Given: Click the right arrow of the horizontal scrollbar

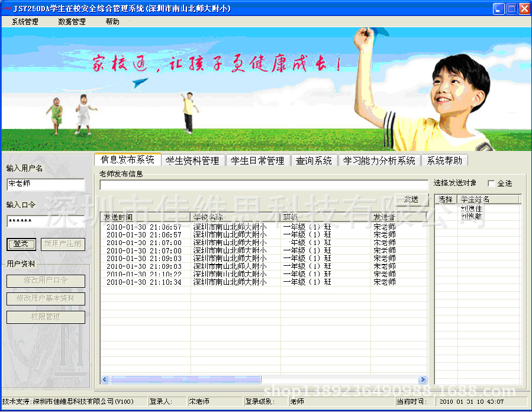Looking at the screenshot, I should pyautogui.click(x=423, y=379).
